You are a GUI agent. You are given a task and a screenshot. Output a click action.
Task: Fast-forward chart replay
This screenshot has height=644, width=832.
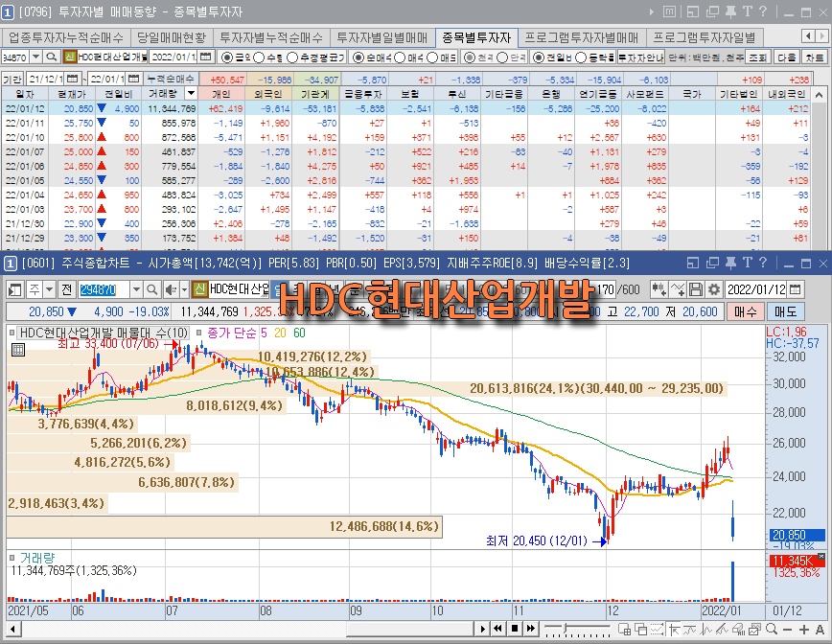(x=531, y=630)
